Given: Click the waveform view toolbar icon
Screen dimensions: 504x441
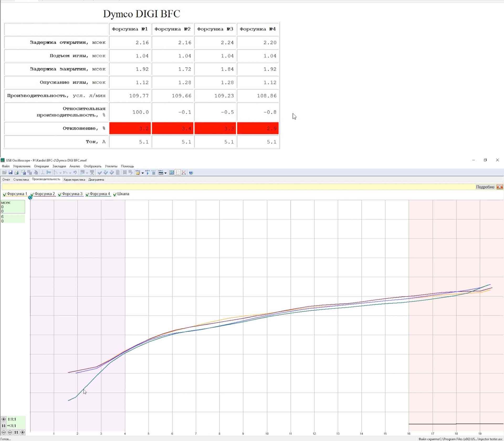Looking at the screenshot, I should [171, 172].
